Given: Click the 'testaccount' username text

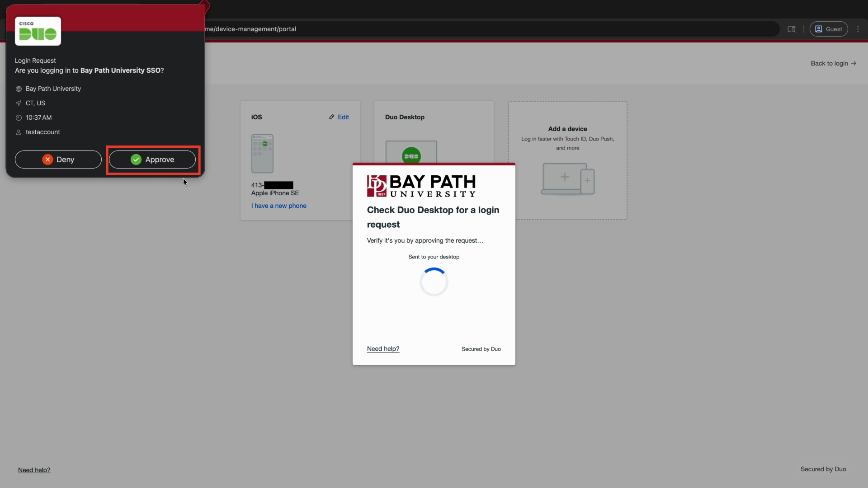Looking at the screenshot, I should coord(43,132).
